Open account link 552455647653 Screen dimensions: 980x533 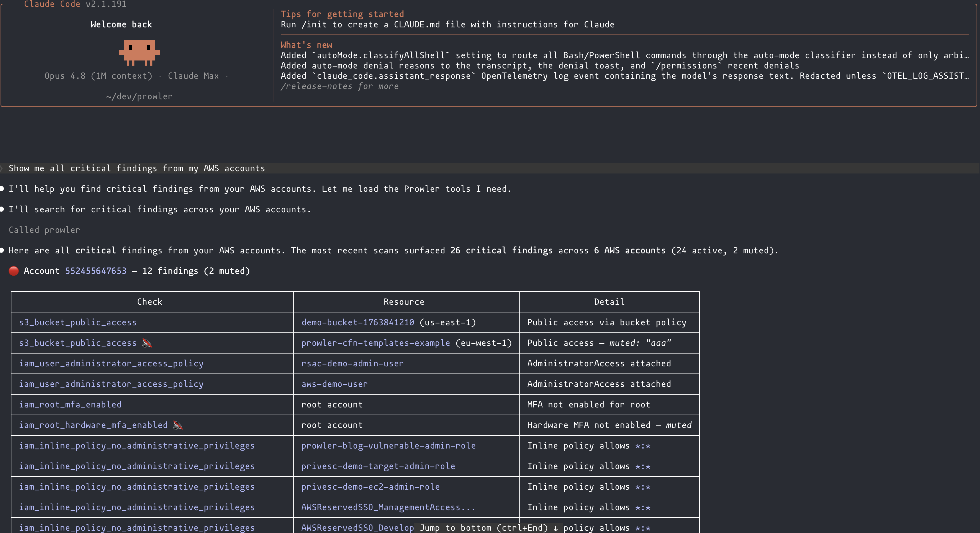coord(96,271)
